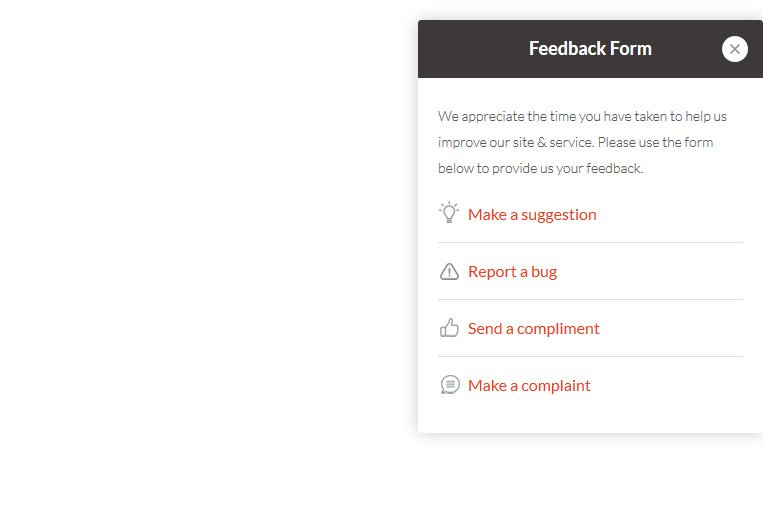Click the speech bubble complaint icon
The width and height of the screenshot is (763, 529).
(450, 384)
